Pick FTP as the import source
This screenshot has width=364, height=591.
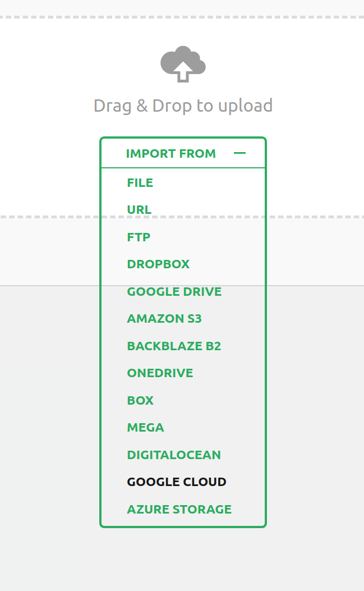point(139,237)
